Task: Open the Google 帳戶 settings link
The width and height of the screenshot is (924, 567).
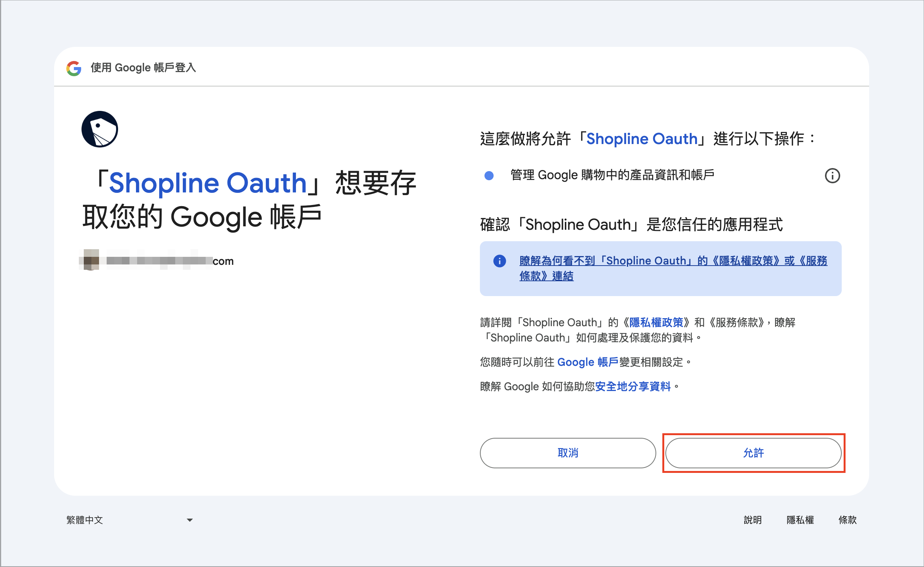Action: 588,362
